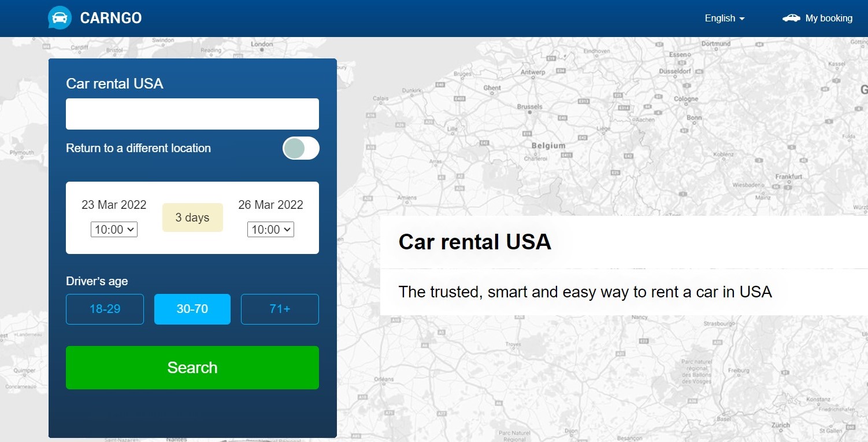Choose driver's age 71+
This screenshot has height=442, width=868.
coord(280,309)
